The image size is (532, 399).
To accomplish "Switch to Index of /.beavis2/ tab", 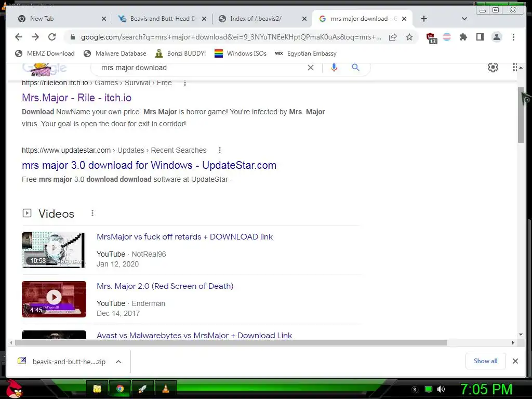I will (261, 19).
